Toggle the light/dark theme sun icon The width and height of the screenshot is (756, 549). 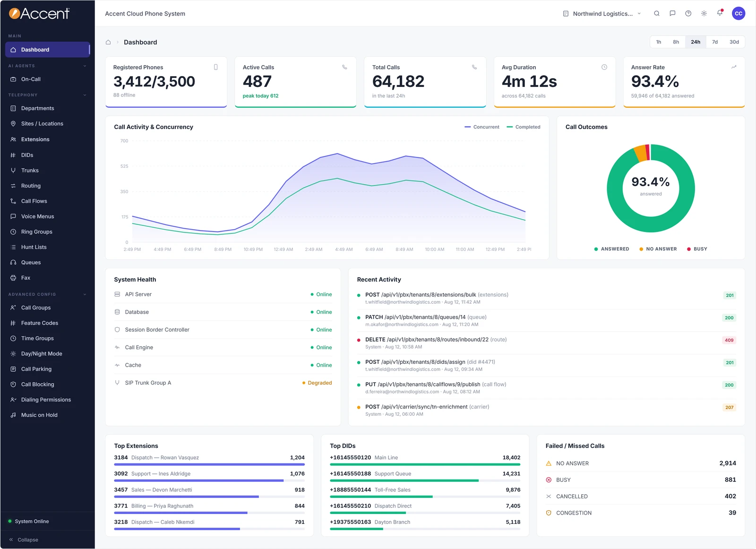[704, 14]
